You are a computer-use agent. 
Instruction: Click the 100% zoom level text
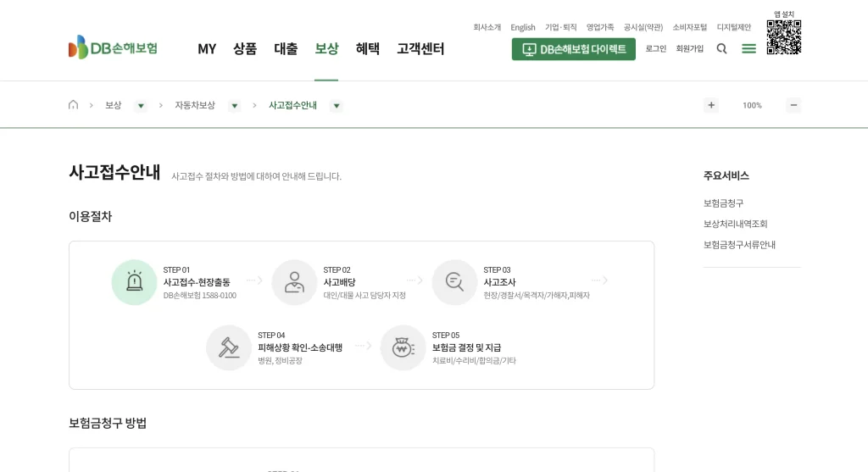click(x=752, y=105)
